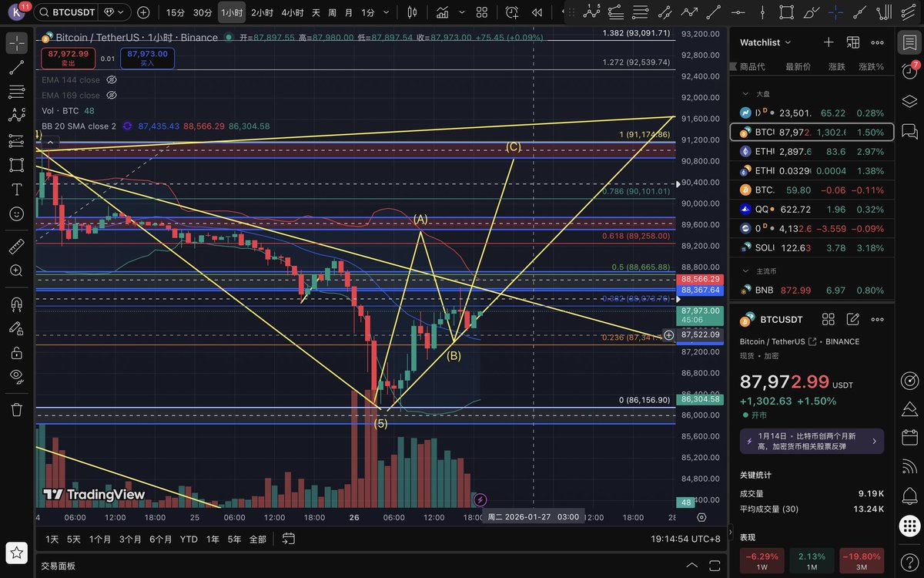Viewport: 924px width, 578px height.
Task: Select rectangle shape tool in favorites bar
Action: (786, 12)
